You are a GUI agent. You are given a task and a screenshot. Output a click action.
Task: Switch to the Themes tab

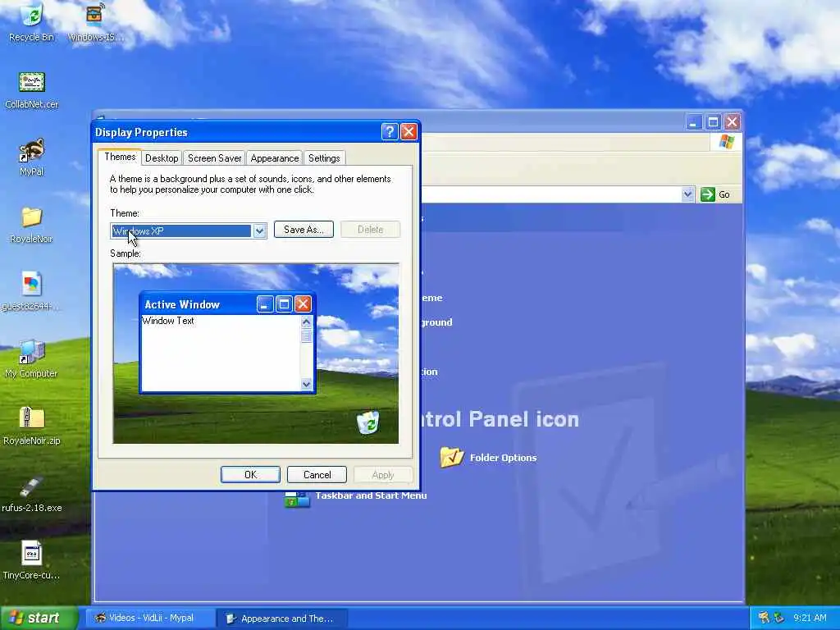point(120,157)
